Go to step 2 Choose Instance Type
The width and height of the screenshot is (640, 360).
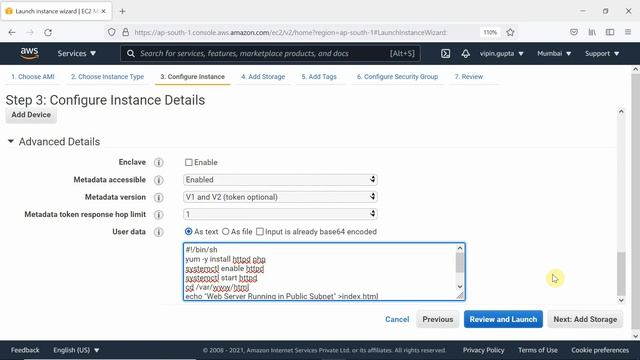pos(107,77)
